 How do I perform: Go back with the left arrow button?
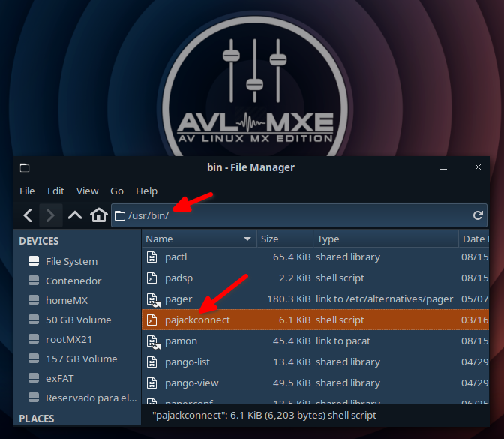coord(28,215)
